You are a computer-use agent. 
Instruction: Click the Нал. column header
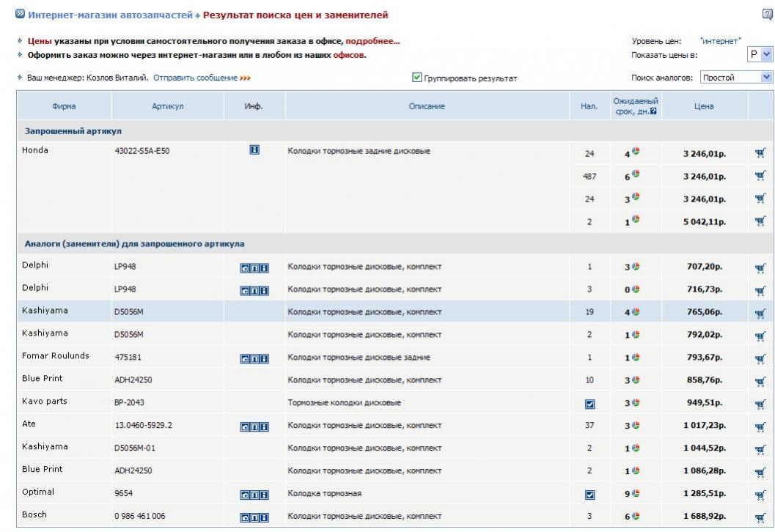click(x=589, y=106)
